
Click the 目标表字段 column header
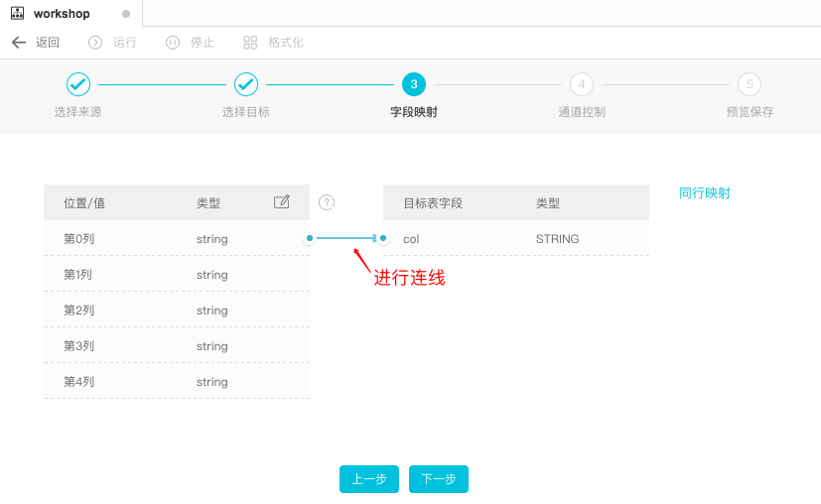coord(433,203)
